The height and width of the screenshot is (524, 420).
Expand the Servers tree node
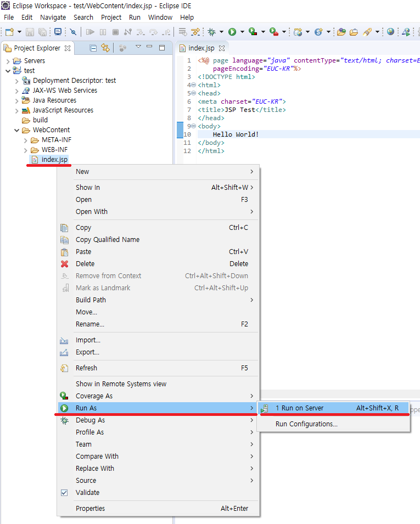(x=8, y=61)
